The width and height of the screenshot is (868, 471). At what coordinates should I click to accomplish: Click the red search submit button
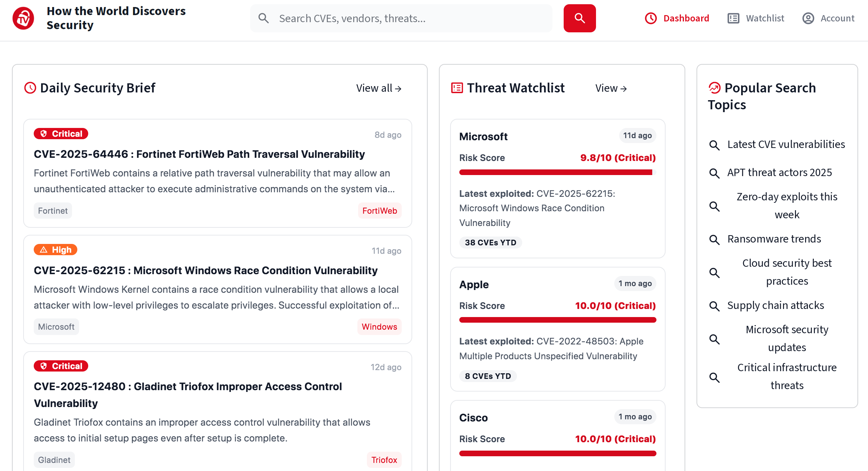click(x=579, y=18)
